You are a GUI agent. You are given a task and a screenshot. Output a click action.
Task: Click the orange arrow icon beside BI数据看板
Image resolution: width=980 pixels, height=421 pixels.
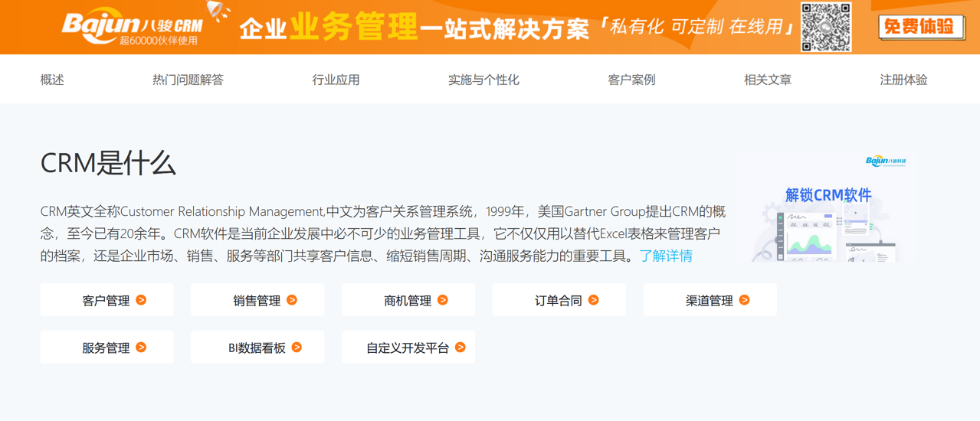pos(297,348)
